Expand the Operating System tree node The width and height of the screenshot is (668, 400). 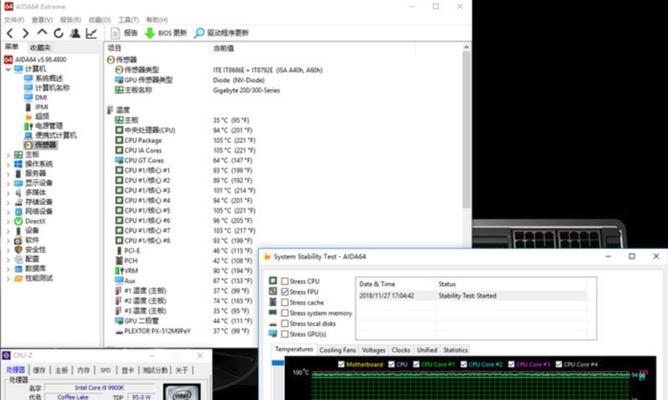point(8,164)
